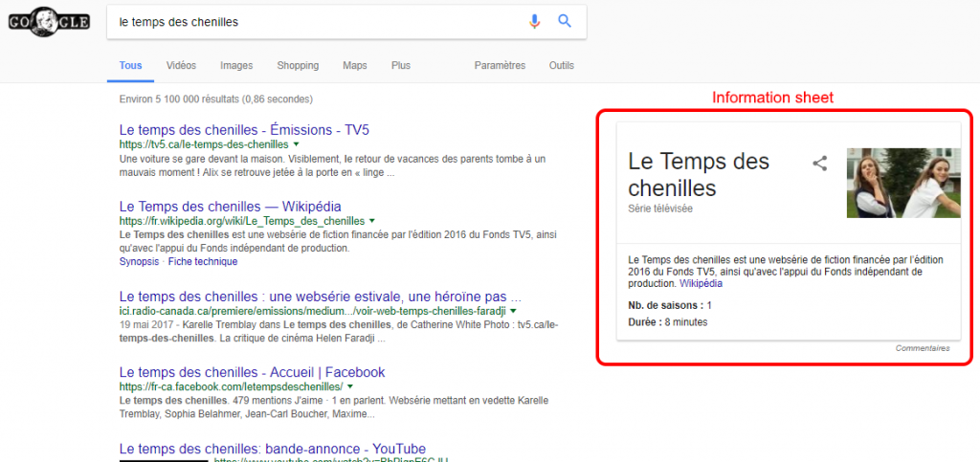Image resolution: width=980 pixels, height=462 pixels.
Task: Start voice search with microphone icon
Action: click(534, 22)
